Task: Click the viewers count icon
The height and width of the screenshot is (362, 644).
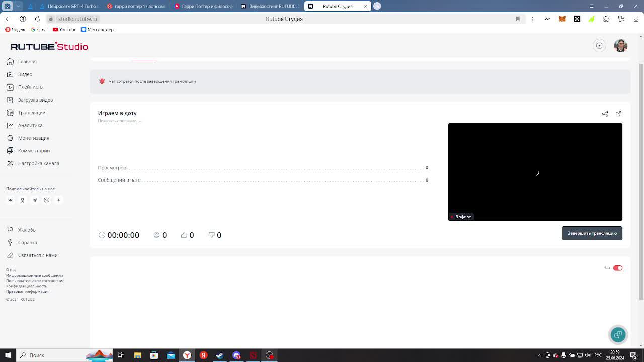Action: pyautogui.click(x=156, y=235)
